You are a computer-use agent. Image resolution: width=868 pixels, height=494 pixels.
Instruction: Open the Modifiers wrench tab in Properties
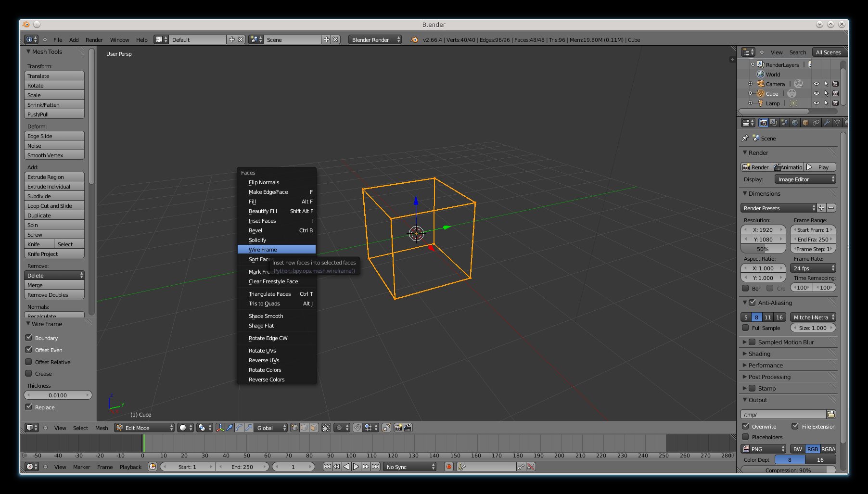click(x=827, y=123)
